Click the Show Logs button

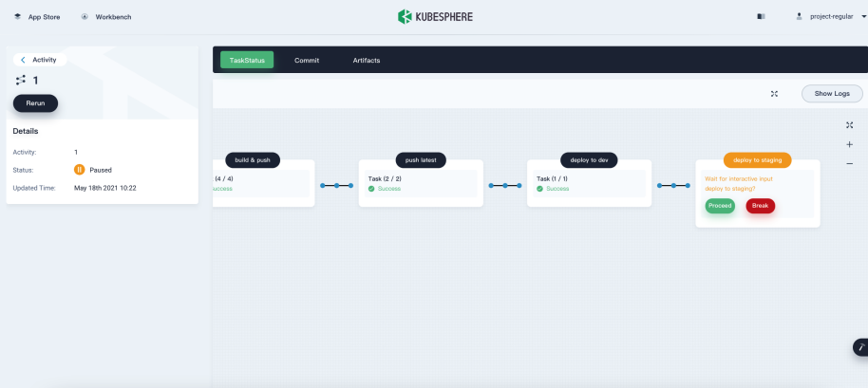[x=832, y=93]
